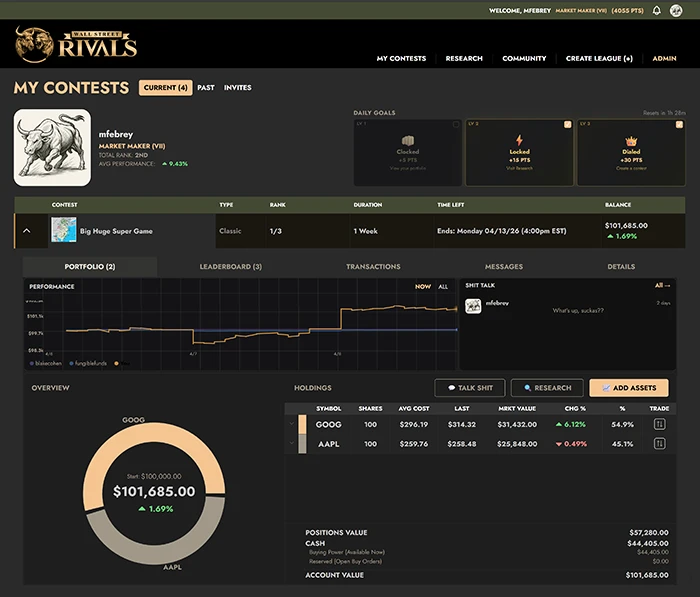Click the Dialed crown goal icon
Screen dimensions: 700x597
(631, 142)
